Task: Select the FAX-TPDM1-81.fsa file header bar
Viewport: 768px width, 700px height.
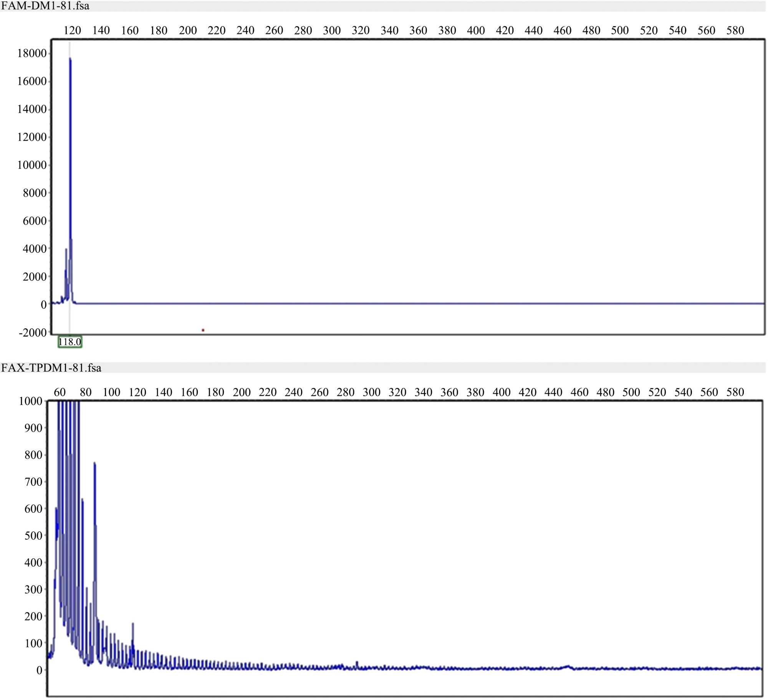Action: coord(51,367)
